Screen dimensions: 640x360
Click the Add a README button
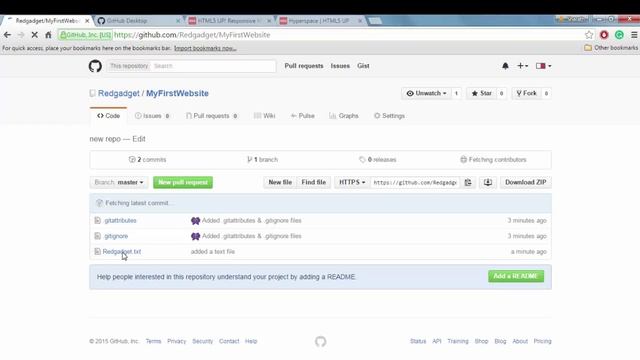click(516, 276)
